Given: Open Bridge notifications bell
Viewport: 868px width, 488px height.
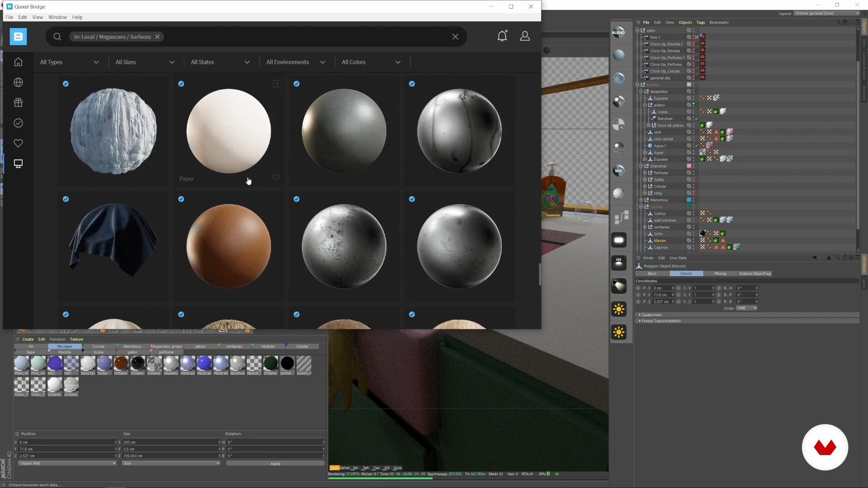Looking at the screenshot, I should [x=502, y=36].
